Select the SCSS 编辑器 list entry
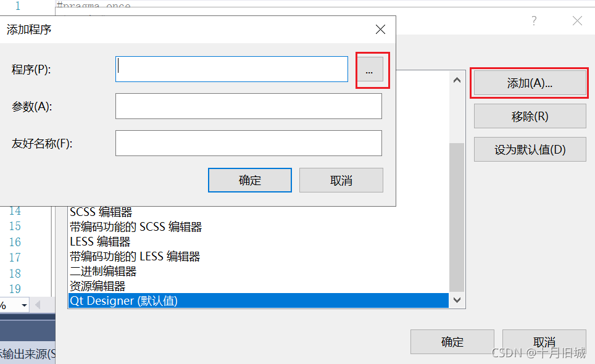 pos(258,212)
